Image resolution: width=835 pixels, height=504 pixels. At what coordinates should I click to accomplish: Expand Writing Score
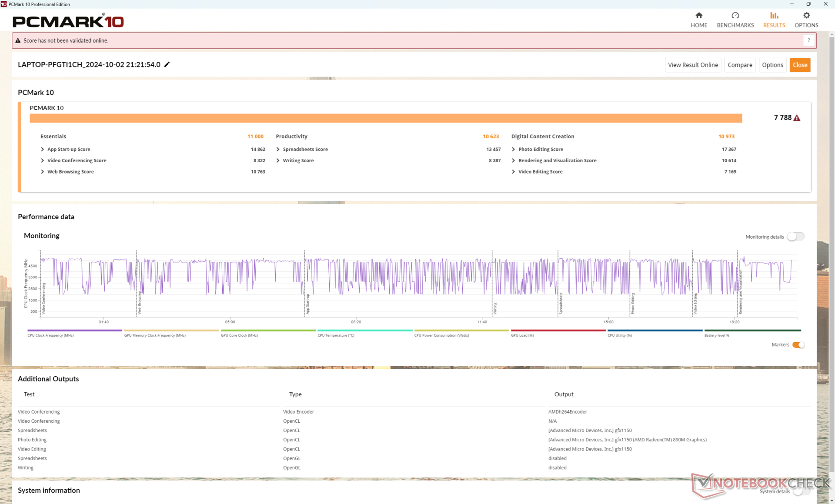click(x=278, y=160)
